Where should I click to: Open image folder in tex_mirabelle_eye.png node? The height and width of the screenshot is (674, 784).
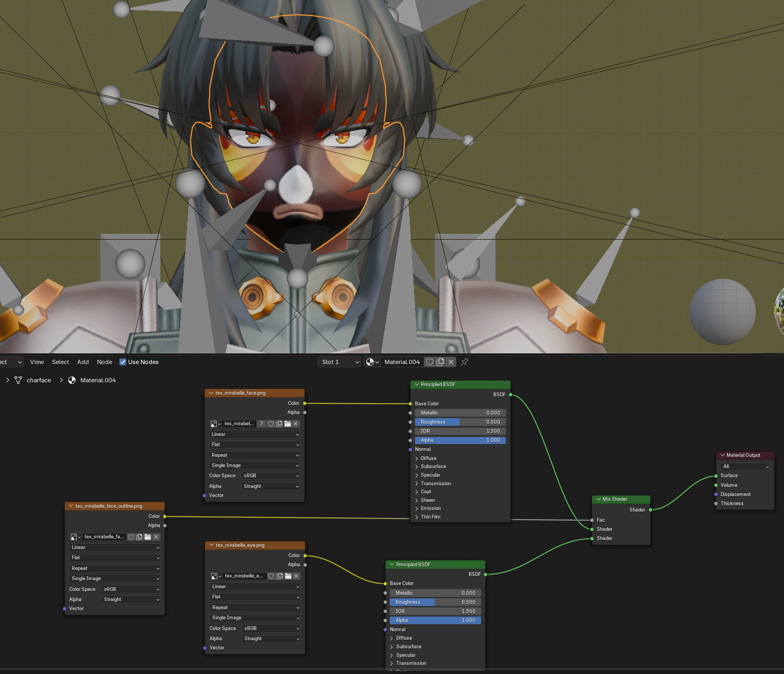288,576
